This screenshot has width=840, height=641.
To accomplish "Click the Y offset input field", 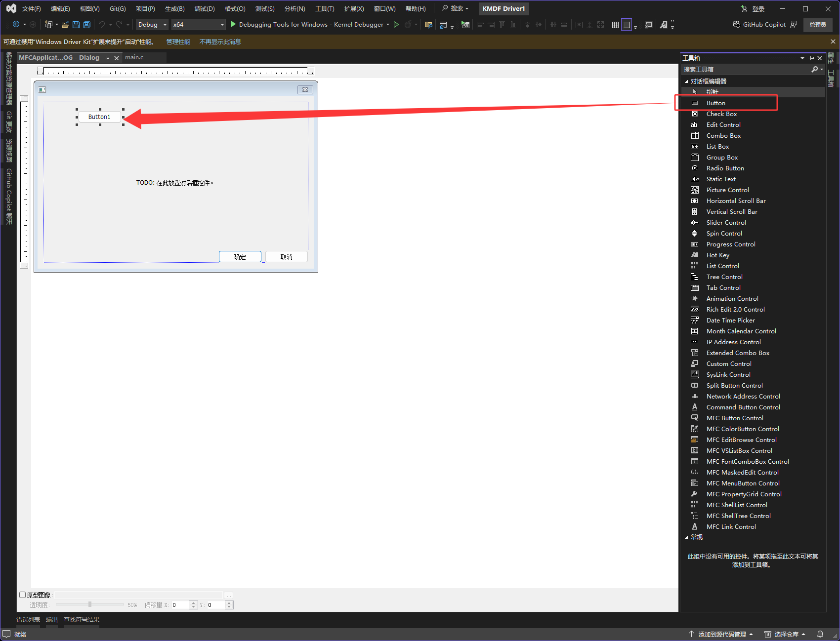I will coord(216,605).
